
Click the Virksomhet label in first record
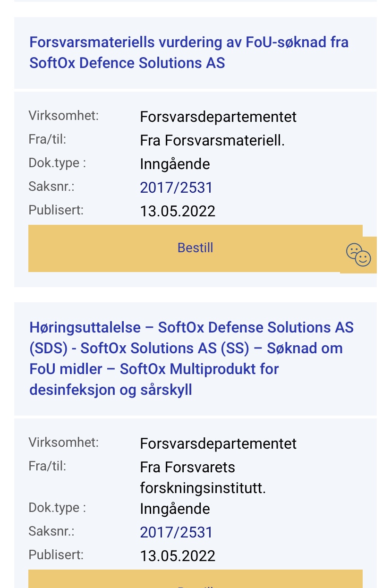point(64,116)
